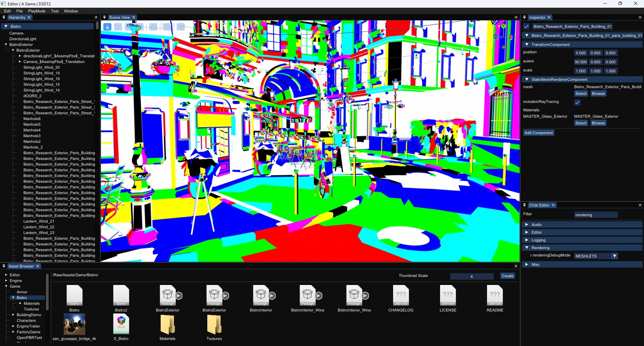Click the Thumbnail Scale slider

(x=471, y=276)
